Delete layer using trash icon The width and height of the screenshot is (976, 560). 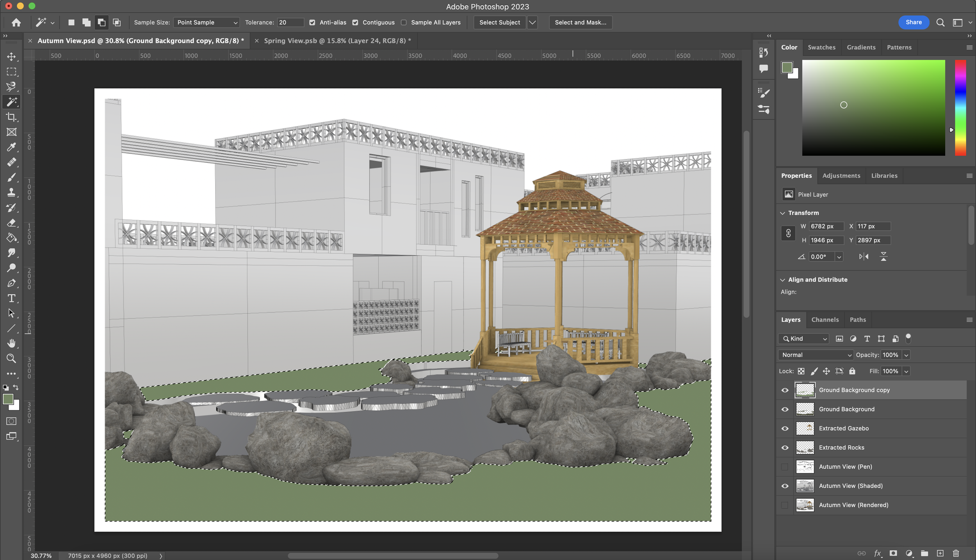coord(956,553)
